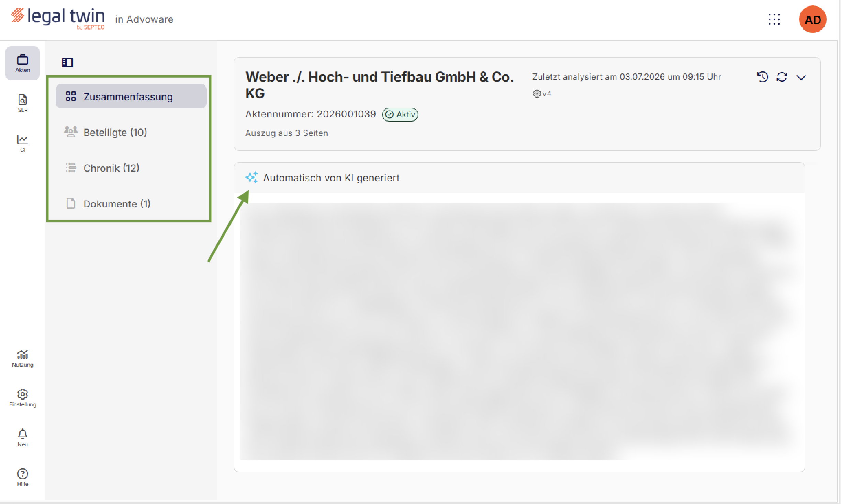Open Einstellung settings gear
This screenshot has width=841, height=504.
coord(23,398)
